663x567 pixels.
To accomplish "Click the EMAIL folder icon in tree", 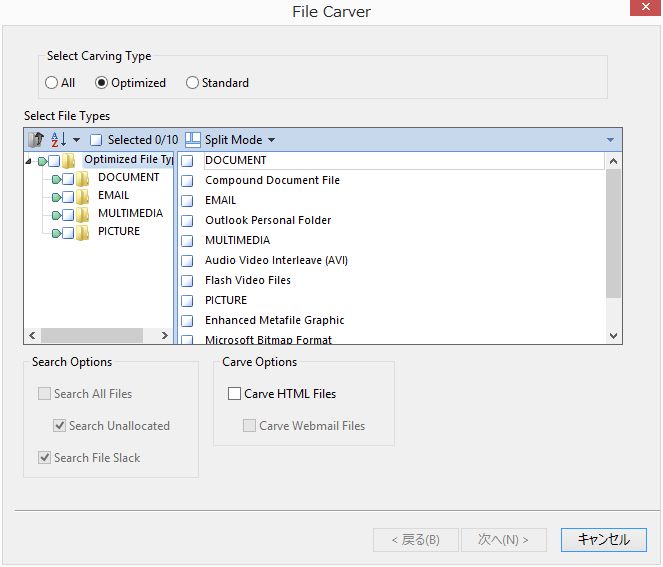I will click(82, 197).
